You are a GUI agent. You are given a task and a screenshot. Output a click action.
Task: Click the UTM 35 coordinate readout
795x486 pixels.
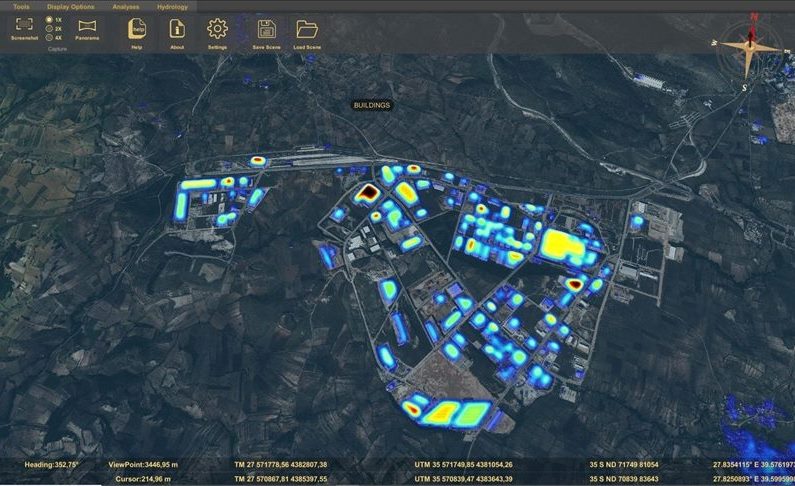(464, 465)
